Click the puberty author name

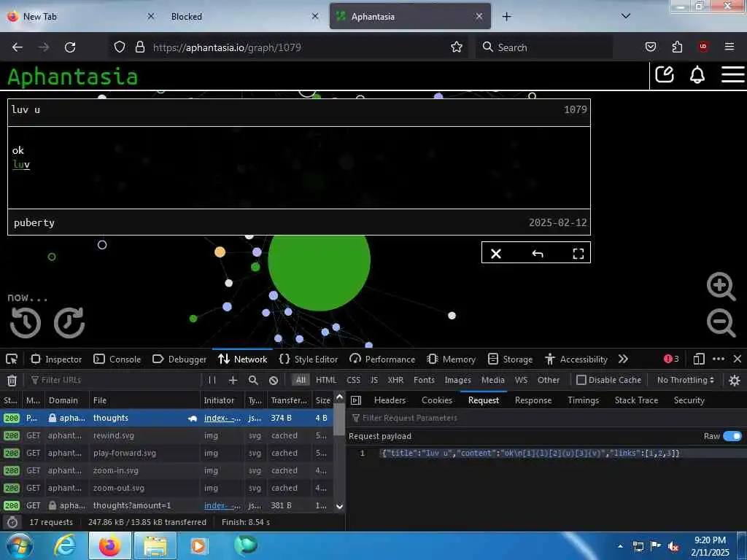point(34,223)
